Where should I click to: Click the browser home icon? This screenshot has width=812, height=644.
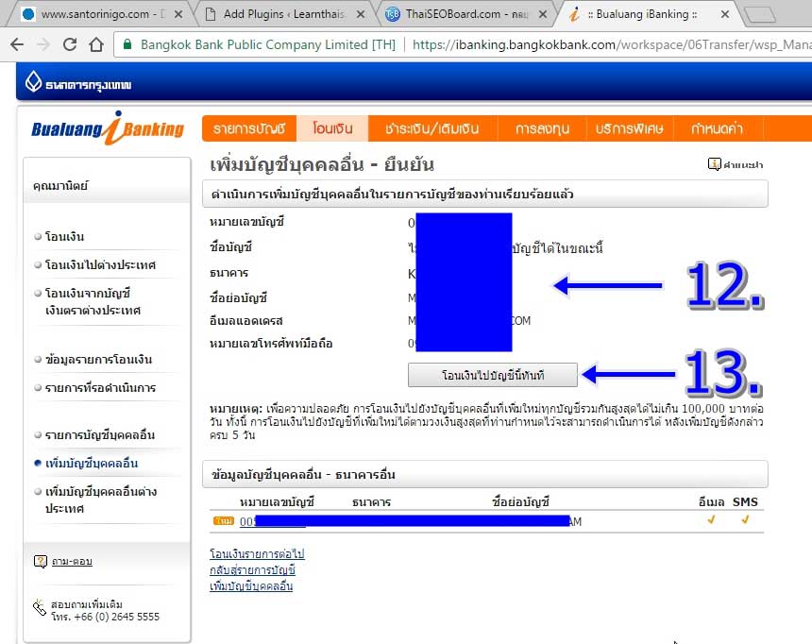[x=95, y=44]
